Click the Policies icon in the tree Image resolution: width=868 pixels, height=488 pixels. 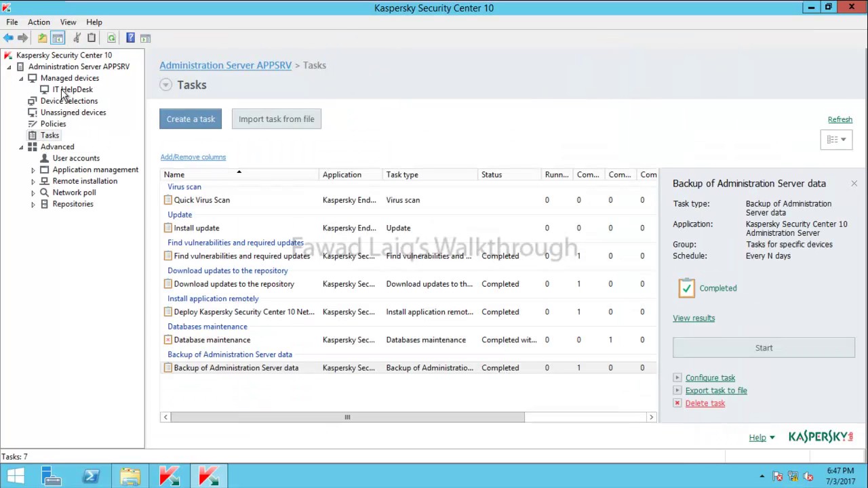coord(32,124)
